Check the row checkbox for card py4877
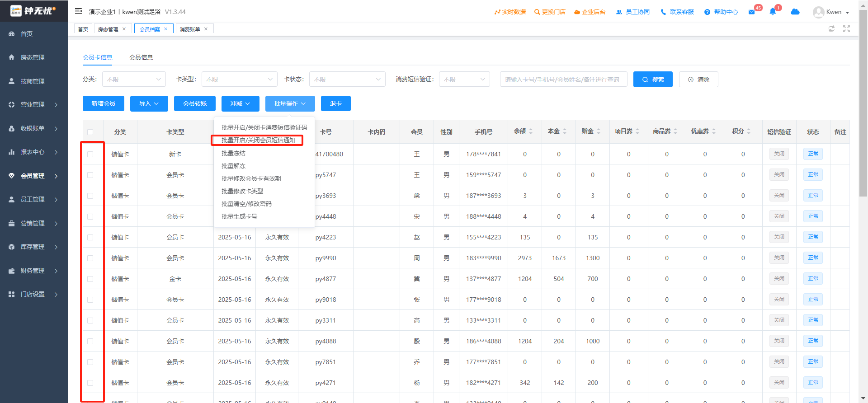 coord(90,279)
